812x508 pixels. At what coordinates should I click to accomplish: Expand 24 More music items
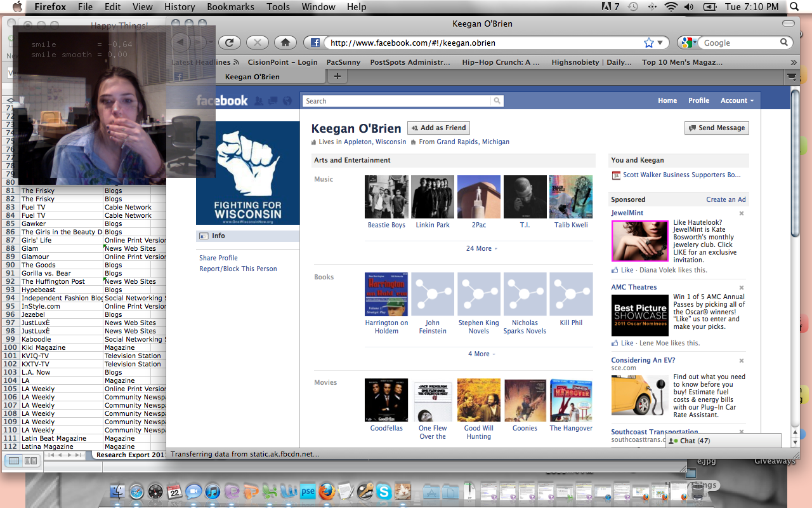[481, 248]
